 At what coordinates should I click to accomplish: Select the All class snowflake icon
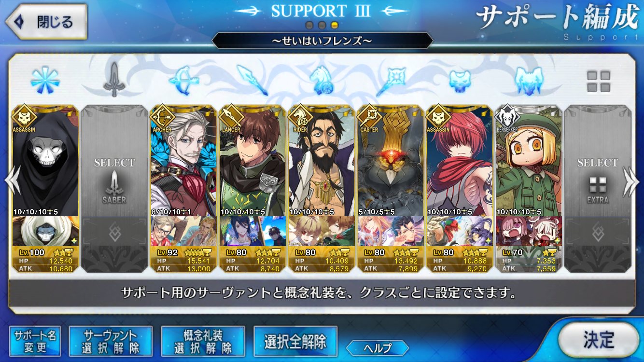pyautogui.click(x=45, y=80)
